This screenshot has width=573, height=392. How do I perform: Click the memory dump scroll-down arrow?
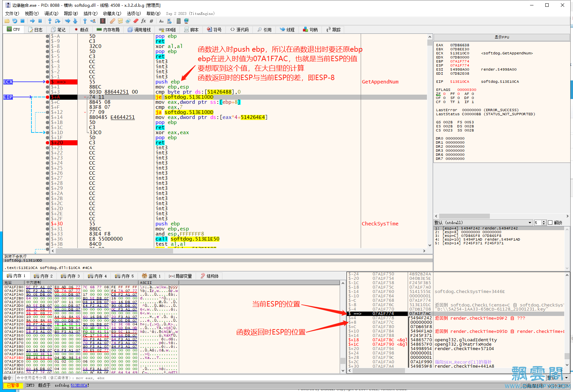343,371
